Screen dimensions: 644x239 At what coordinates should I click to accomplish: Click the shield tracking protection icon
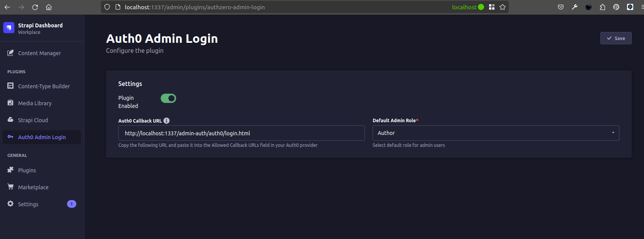[107, 7]
